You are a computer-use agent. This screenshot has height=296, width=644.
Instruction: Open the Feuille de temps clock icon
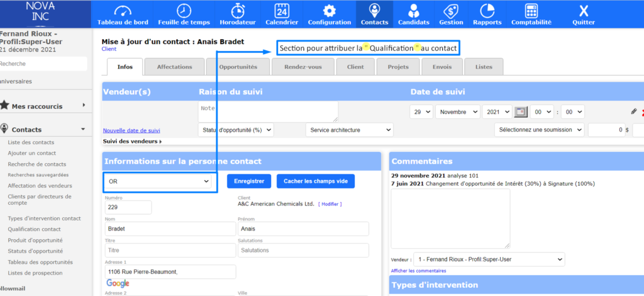184,11
